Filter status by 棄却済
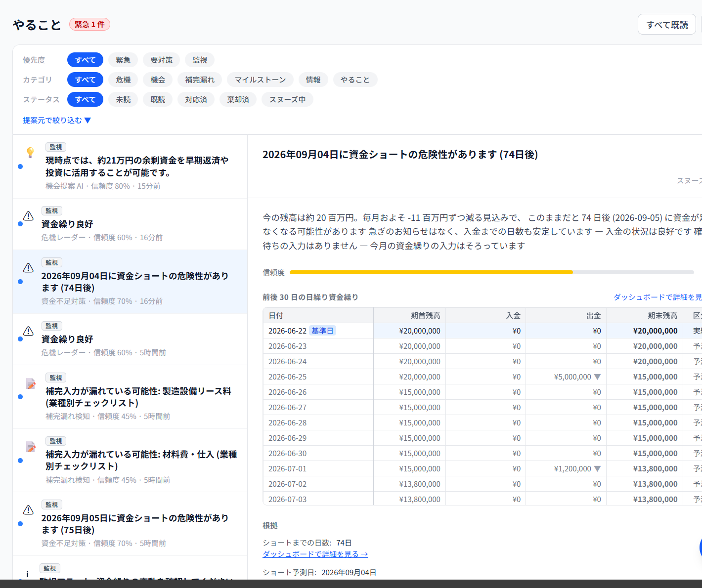Screen dimensions: 702x588 pyautogui.click(x=238, y=99)
